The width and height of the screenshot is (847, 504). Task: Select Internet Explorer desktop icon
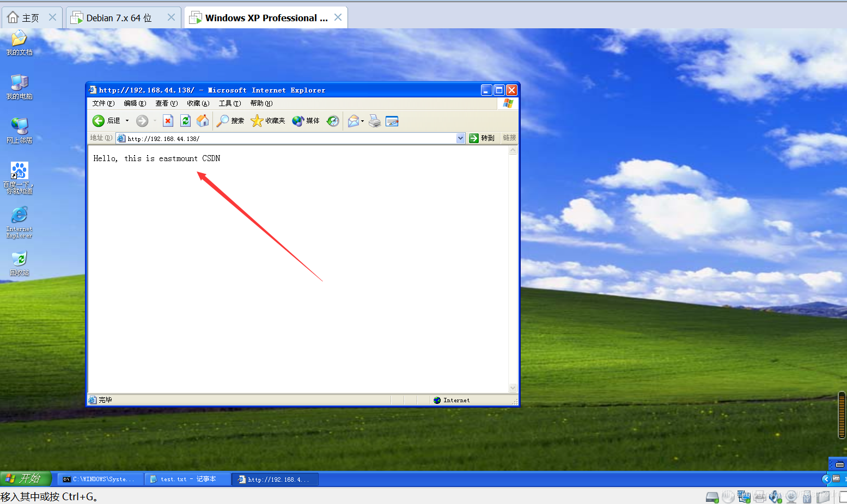[19, 222]
